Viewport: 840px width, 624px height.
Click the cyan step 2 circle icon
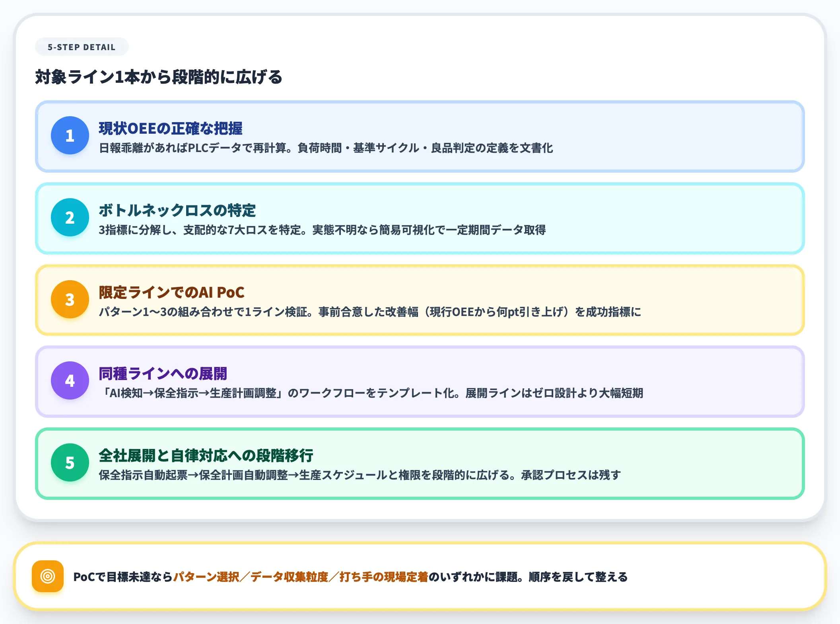tap(70, 217)
